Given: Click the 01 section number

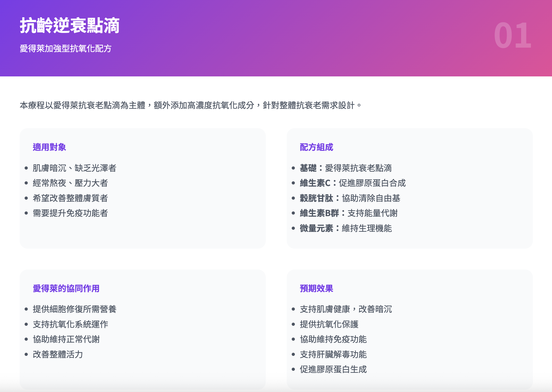Looking at the screenshot, I should 512,36.
